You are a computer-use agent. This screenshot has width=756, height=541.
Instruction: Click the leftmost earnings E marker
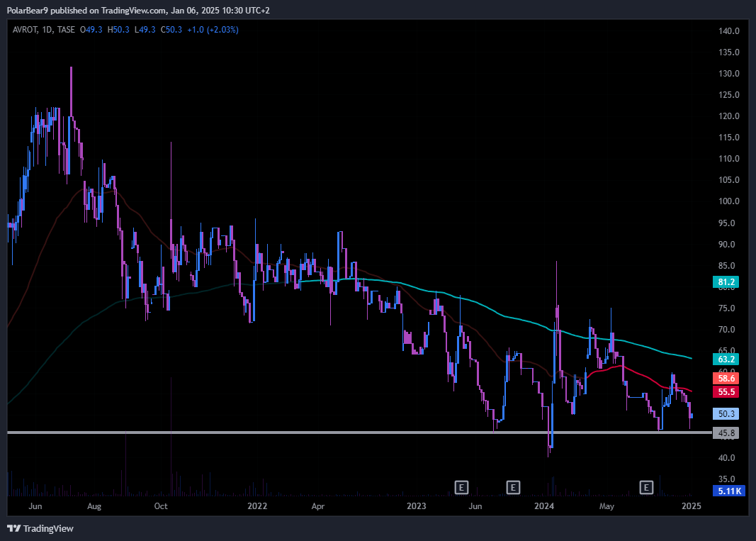(461, 487)
